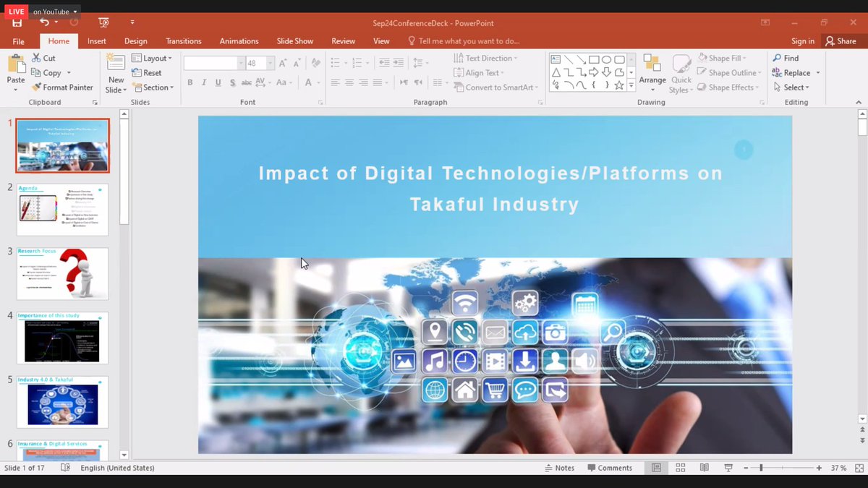Click Sign in
The height and width of the screenshot is (488, 868).
[x=803, y=41]
